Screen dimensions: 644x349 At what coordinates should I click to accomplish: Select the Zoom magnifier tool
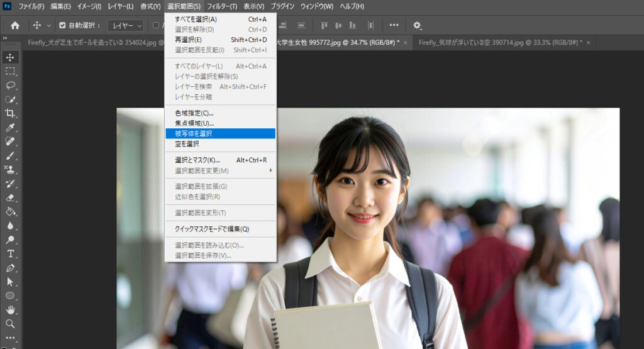click(x=10, y=324)
